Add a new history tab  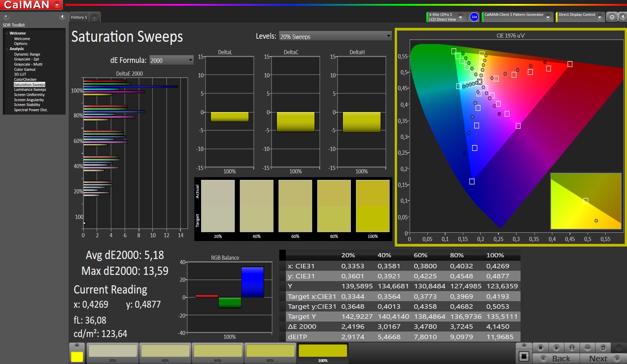[94, 17]
